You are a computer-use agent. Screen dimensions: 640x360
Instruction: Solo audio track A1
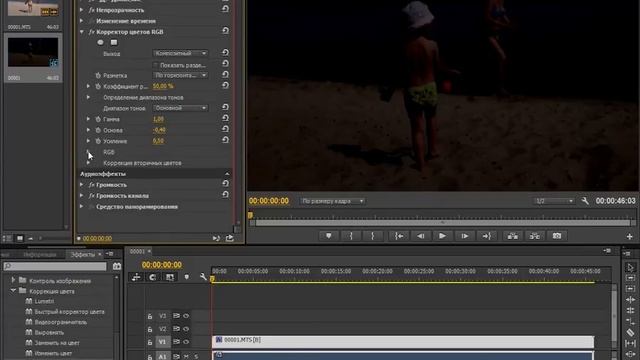coord(196,356)
